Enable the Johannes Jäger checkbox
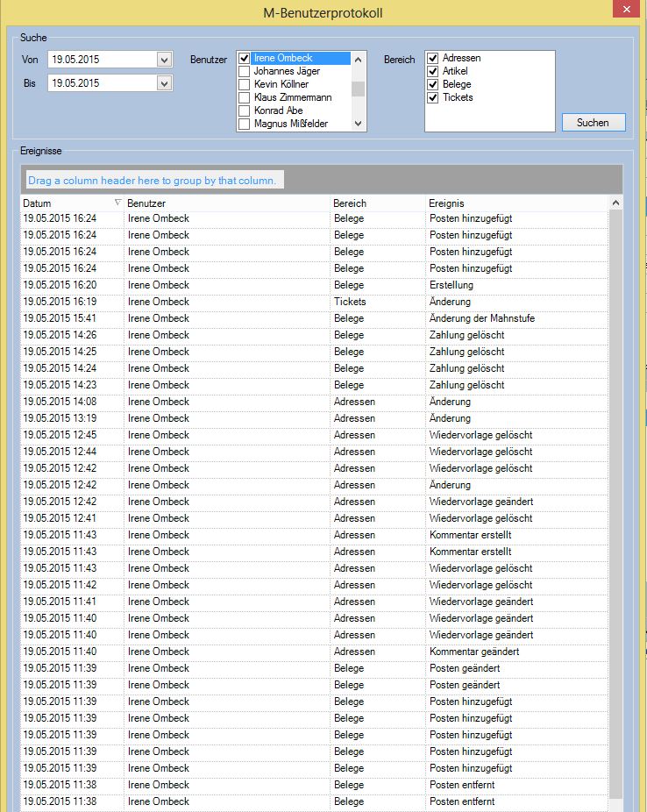Screen dimensions: 647x812 [245, 72]
